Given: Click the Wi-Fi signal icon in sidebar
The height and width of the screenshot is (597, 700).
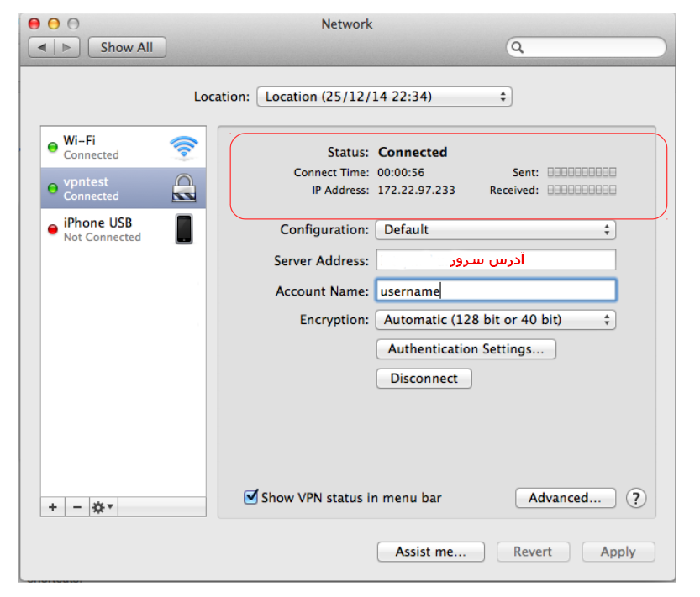Looking at the screenshot, I should [x=183, y=147].
